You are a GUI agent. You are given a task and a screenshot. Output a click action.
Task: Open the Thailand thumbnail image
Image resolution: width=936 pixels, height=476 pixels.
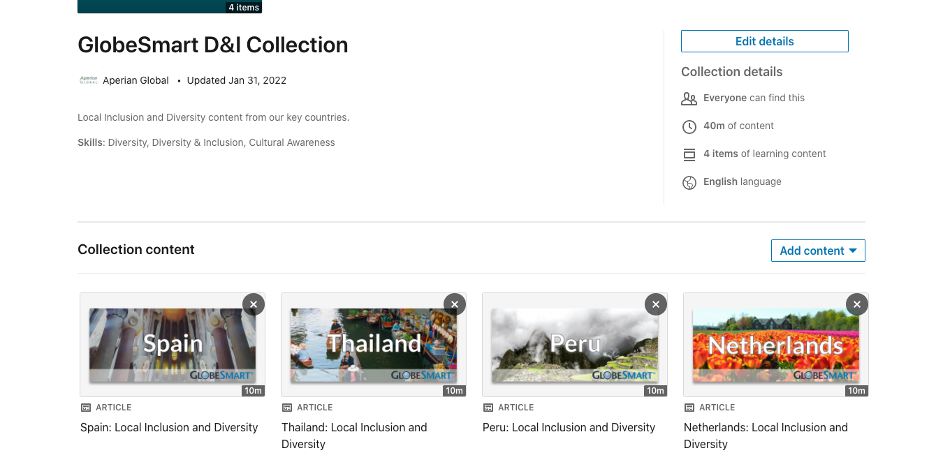tap(374, 345)
